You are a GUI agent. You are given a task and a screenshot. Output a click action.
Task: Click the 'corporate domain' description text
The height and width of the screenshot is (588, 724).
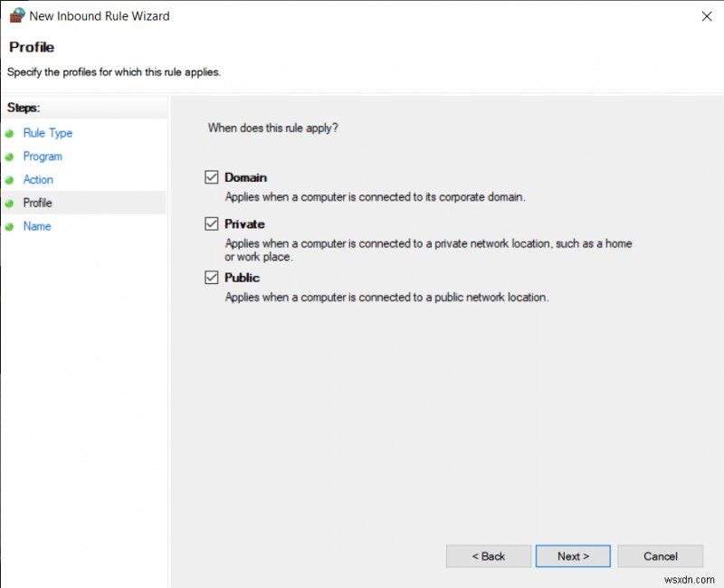point(375,197)
